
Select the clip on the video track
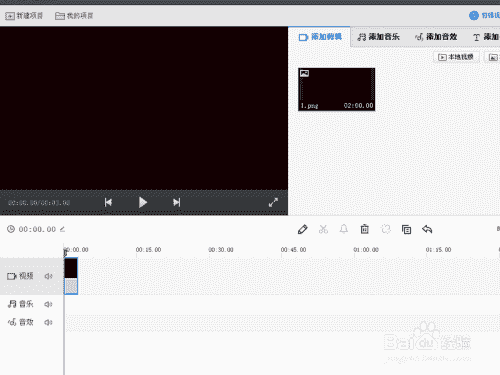71,276
